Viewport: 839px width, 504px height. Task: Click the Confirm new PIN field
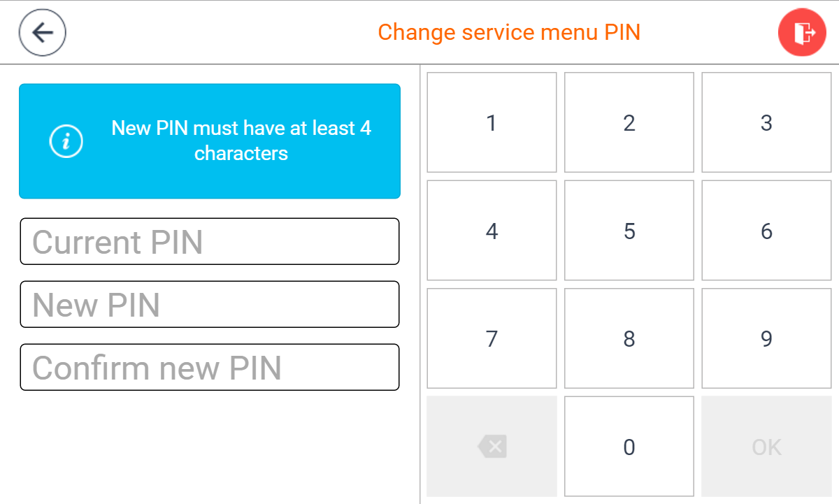click(210, 368)
